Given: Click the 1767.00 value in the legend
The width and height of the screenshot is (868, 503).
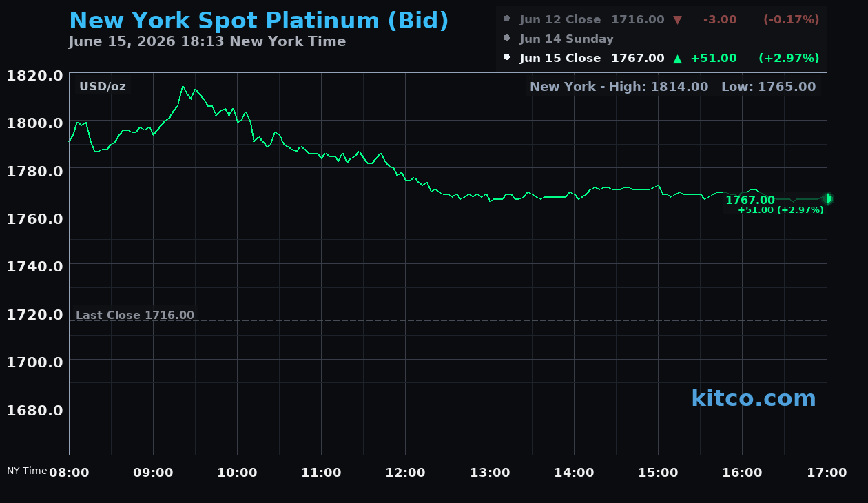Looking at the screenshot, I should click(638, 59).
